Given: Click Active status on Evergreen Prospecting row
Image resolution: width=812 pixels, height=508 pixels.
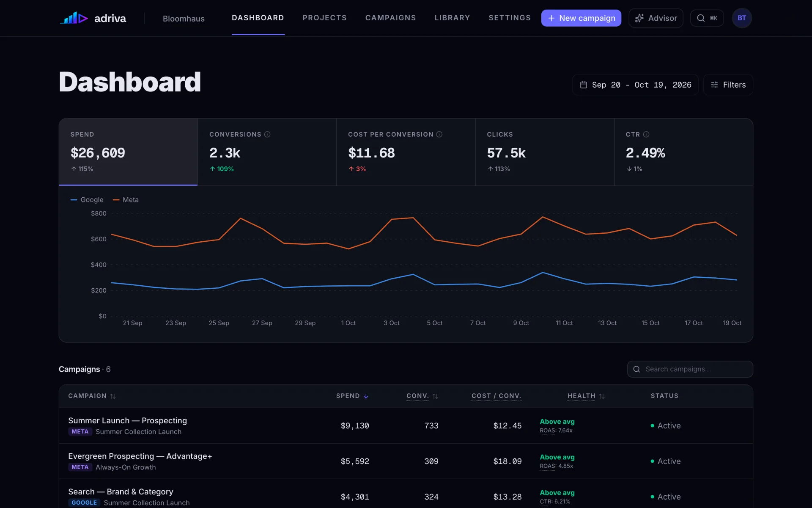Looking at the screenshot, I should click(x=666, y=461).
